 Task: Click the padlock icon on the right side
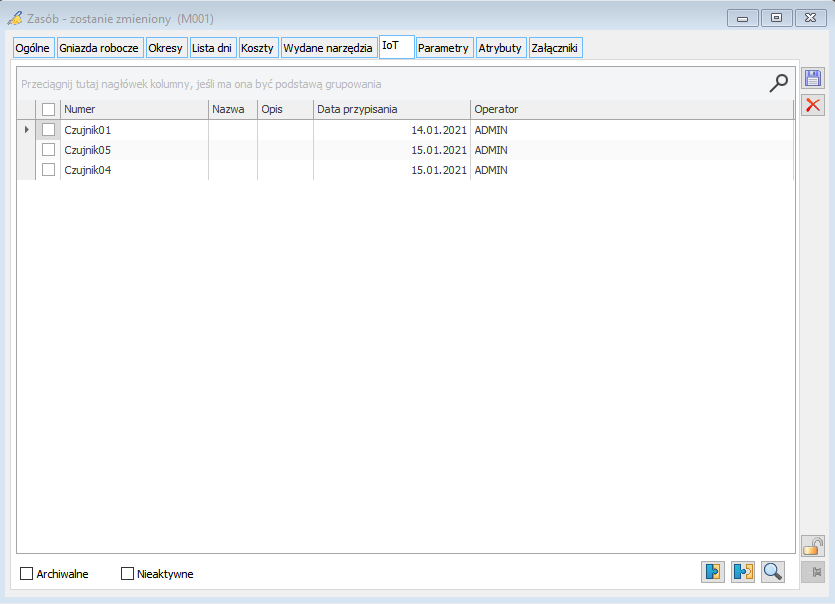pyautogui.click(x=813, y=546)
